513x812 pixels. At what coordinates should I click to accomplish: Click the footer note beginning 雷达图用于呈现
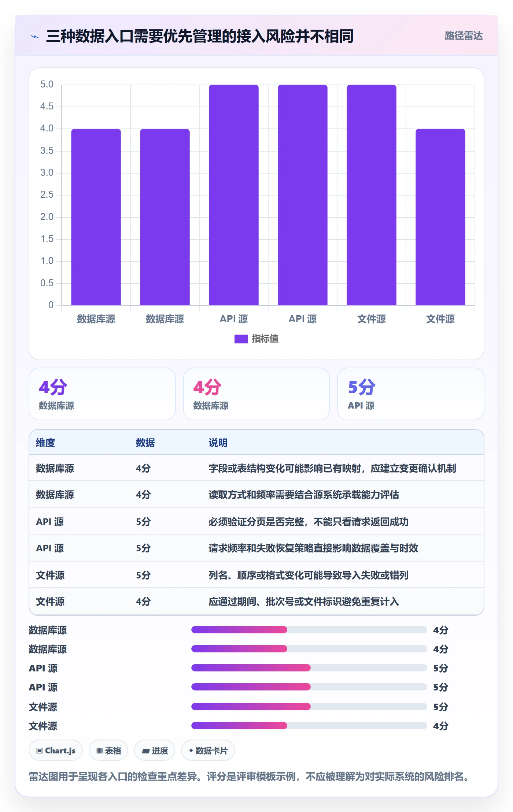point(250,776)
